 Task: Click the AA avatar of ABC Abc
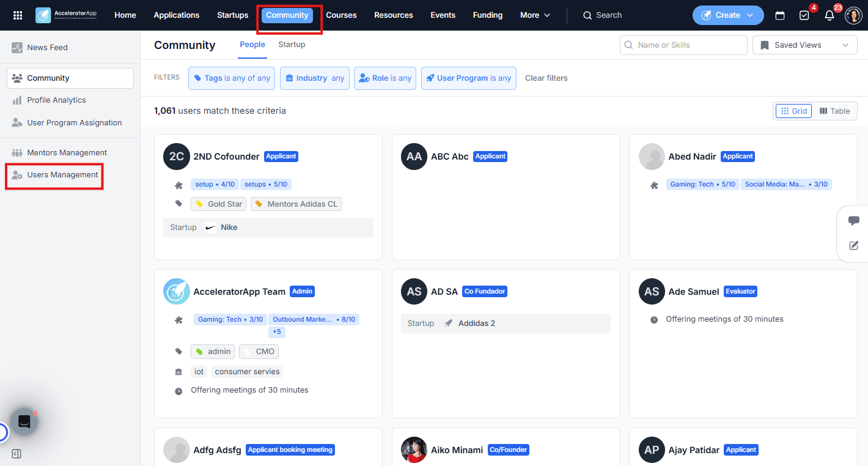tap(414, 157)
